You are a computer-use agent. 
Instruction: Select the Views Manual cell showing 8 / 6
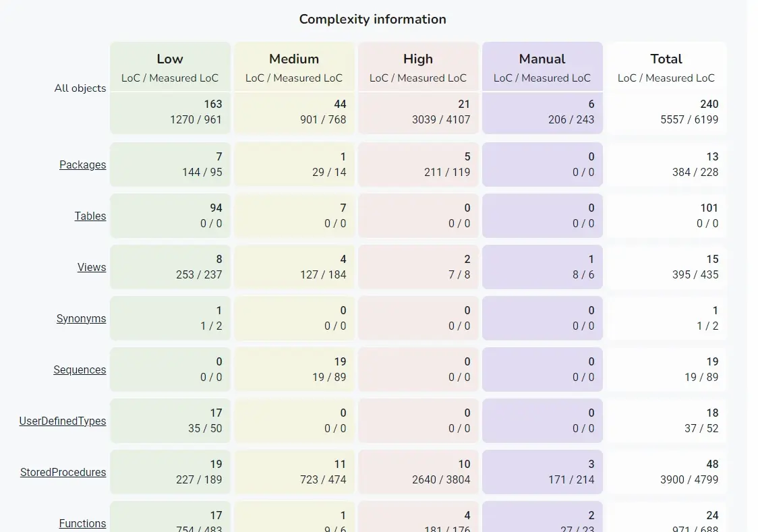coord(543,267)
